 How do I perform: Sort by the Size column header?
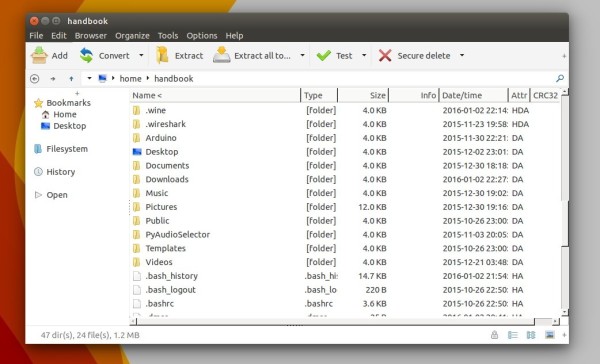point(363,95)
